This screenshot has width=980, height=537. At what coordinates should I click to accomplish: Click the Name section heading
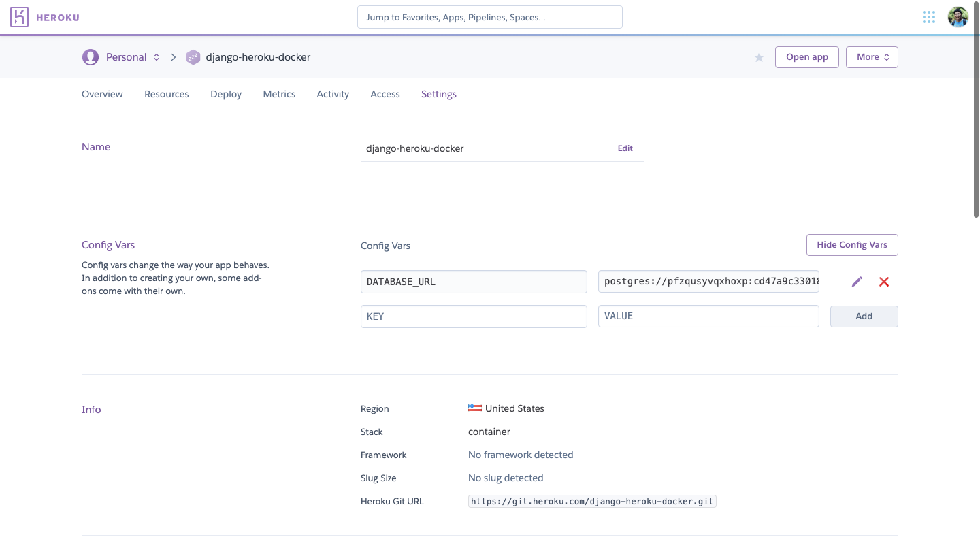(x=96, y=147)
